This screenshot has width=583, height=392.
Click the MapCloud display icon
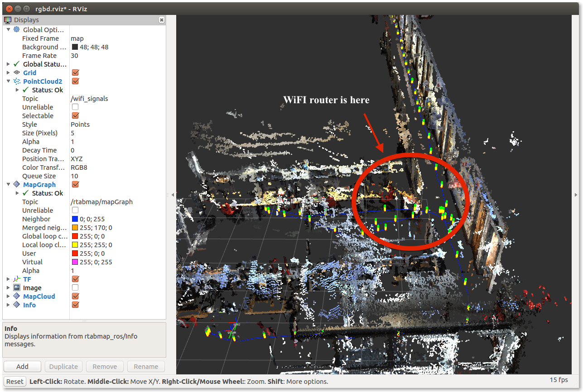click(17, 296)
